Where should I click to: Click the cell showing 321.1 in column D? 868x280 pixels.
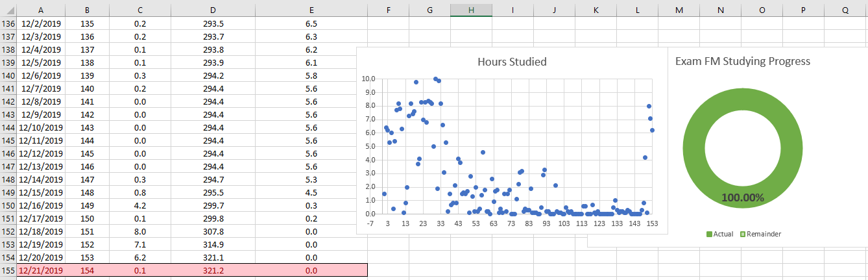(x=213, y=257)
